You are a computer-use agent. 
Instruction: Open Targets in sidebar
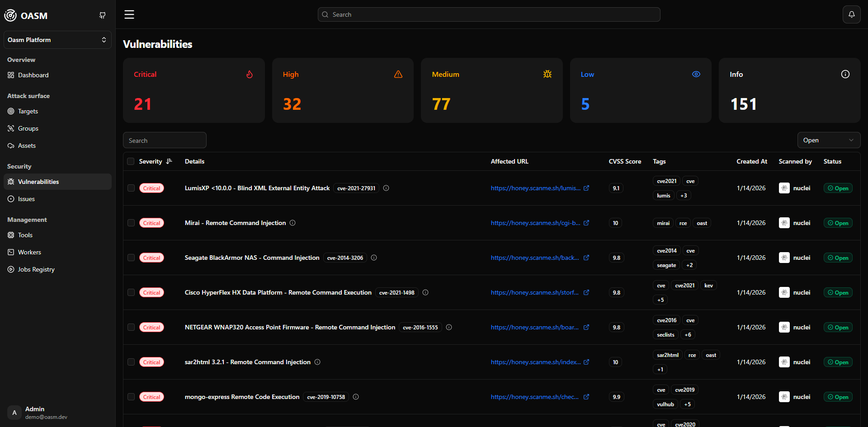pyautogui.click(x=57, y=111)
